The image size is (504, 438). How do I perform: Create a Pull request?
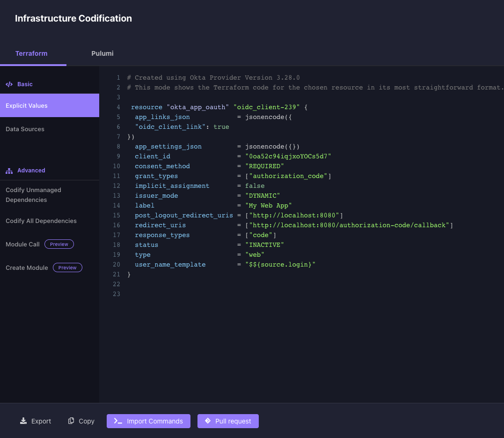coord(228,421)
